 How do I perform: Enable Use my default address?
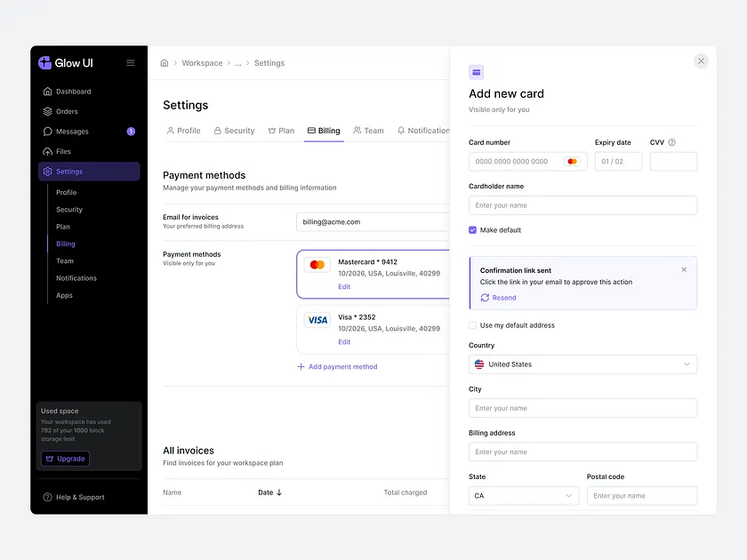point(472,324)
